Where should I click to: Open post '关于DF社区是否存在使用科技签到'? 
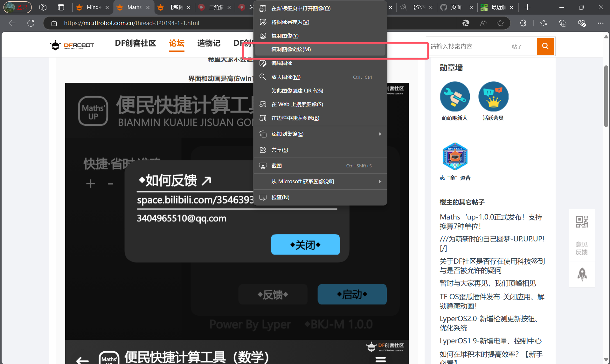tap(492, 266)
